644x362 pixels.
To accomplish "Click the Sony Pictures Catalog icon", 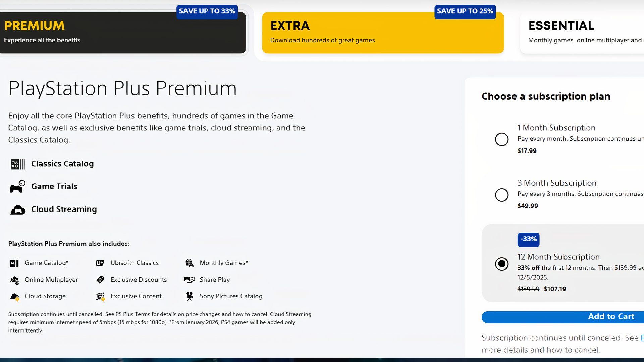I will click(x=190, y=296).
